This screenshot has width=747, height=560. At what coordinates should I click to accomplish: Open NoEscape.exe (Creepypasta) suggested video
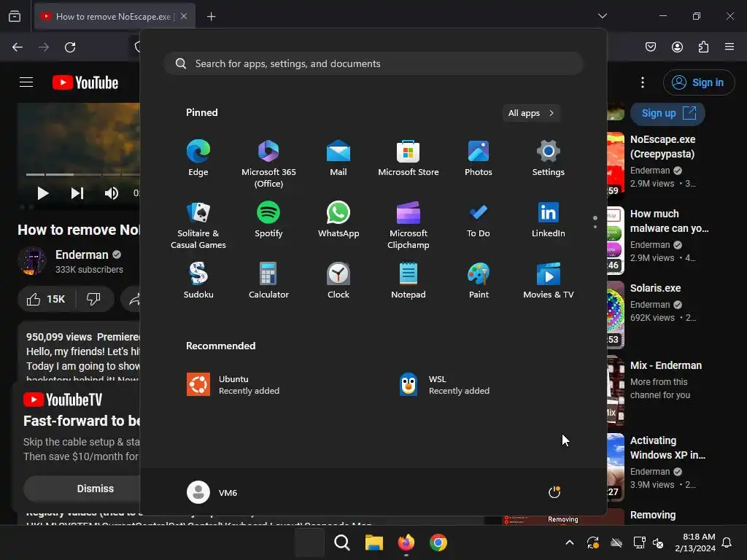coord(662,147)
